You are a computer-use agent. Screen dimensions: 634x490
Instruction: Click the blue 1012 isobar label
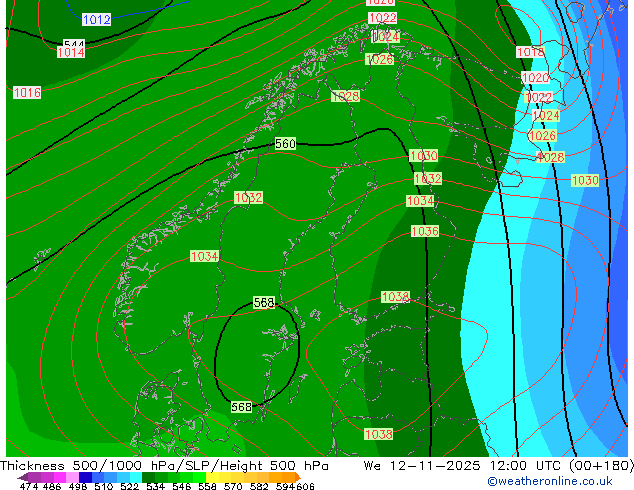[x=97, y=19]
